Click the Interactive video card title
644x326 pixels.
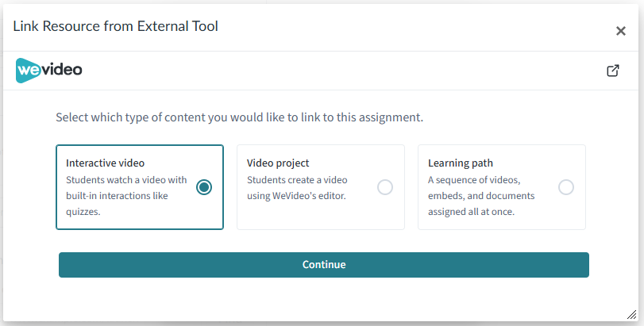click(x=105, y=163)
